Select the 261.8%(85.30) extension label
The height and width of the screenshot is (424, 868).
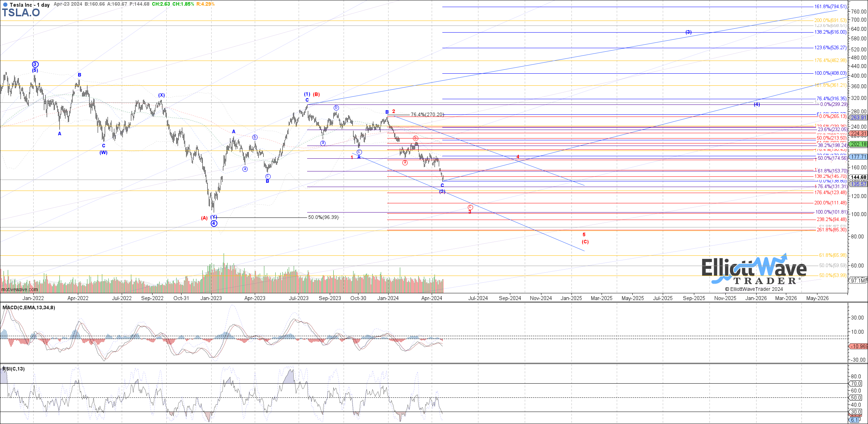tap(832, 230)
